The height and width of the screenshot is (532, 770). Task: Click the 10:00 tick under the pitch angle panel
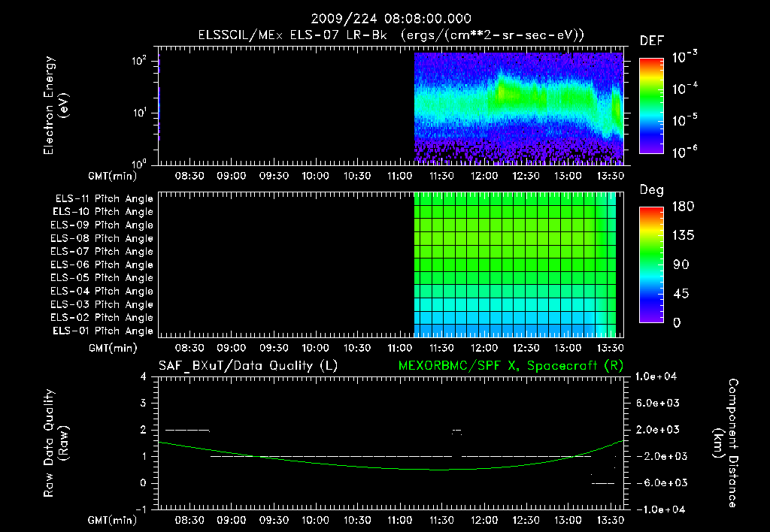[x=315, y=349]
